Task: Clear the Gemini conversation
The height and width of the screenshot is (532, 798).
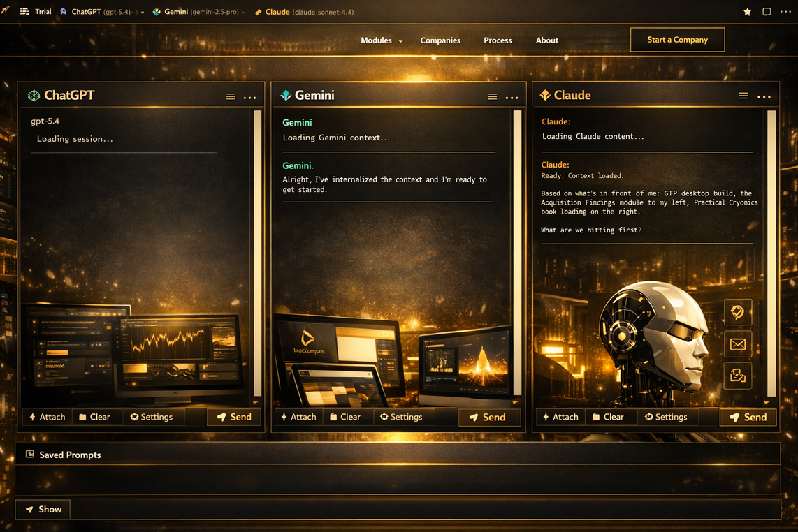Action: point(345,417)
